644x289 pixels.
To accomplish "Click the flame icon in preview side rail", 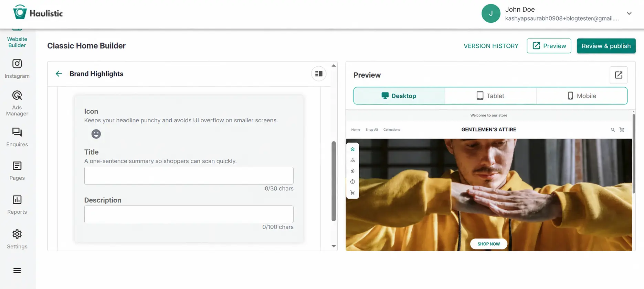I will tap(352, 171).
